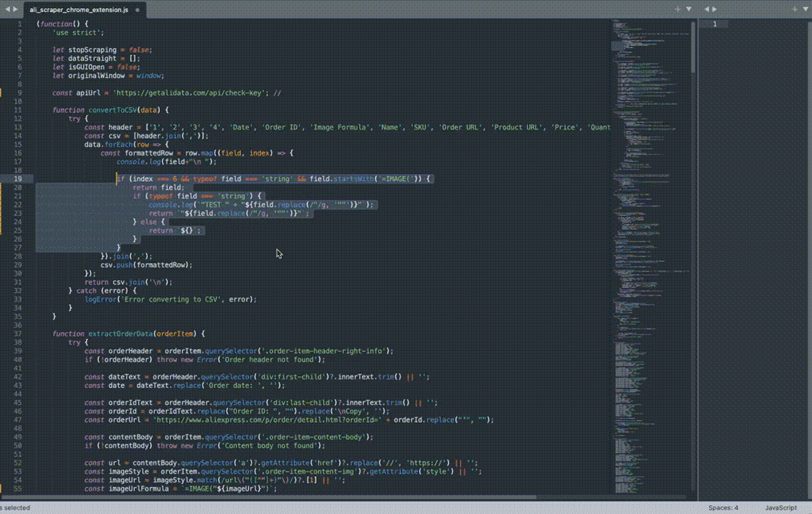Click line number 19 in the gutter
812x514 pixels.
click(18, 179)
